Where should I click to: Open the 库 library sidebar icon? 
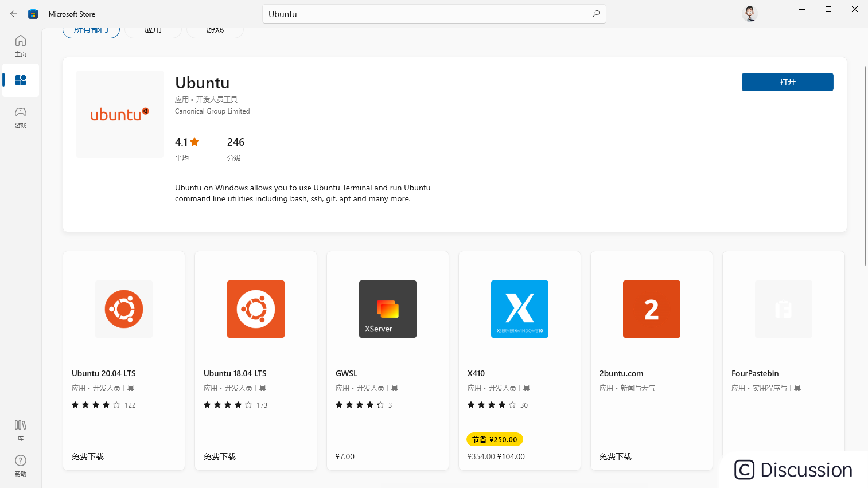21,430
